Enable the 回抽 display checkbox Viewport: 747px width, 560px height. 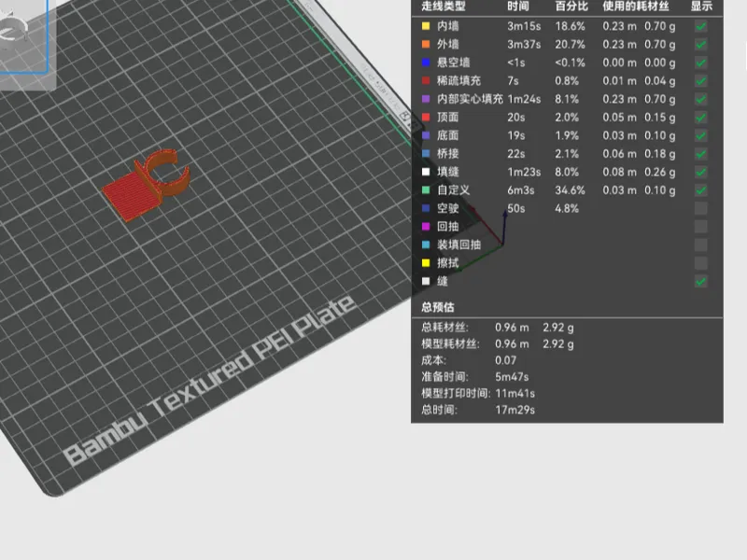point(701,227)
